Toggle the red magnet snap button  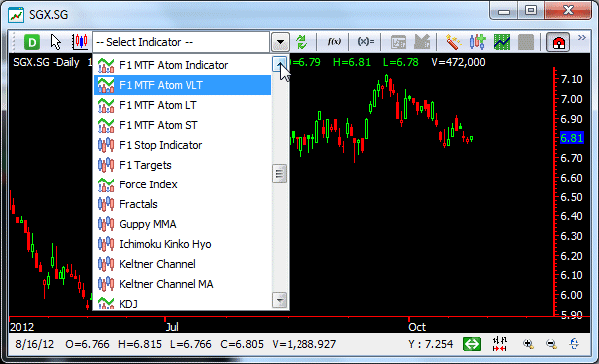(558, 42)
